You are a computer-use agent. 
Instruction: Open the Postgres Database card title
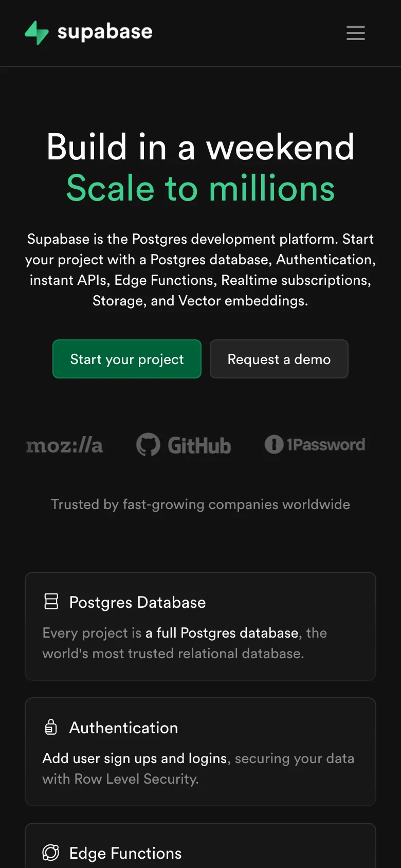point(137,602)
